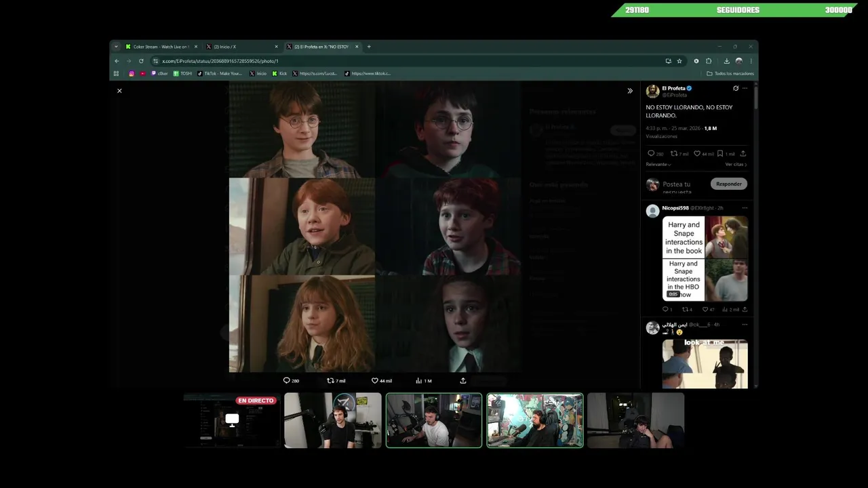This screenshot has width=868, height=488.
Task: Open more options on Arabic-named reply
Action: pyautogui.click(x=745, y=325)
